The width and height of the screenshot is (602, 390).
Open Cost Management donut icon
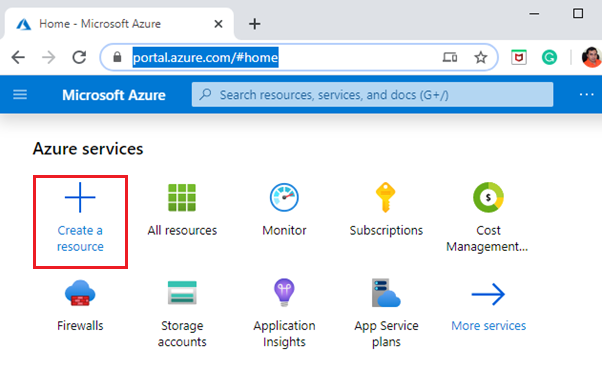point(488,197)
